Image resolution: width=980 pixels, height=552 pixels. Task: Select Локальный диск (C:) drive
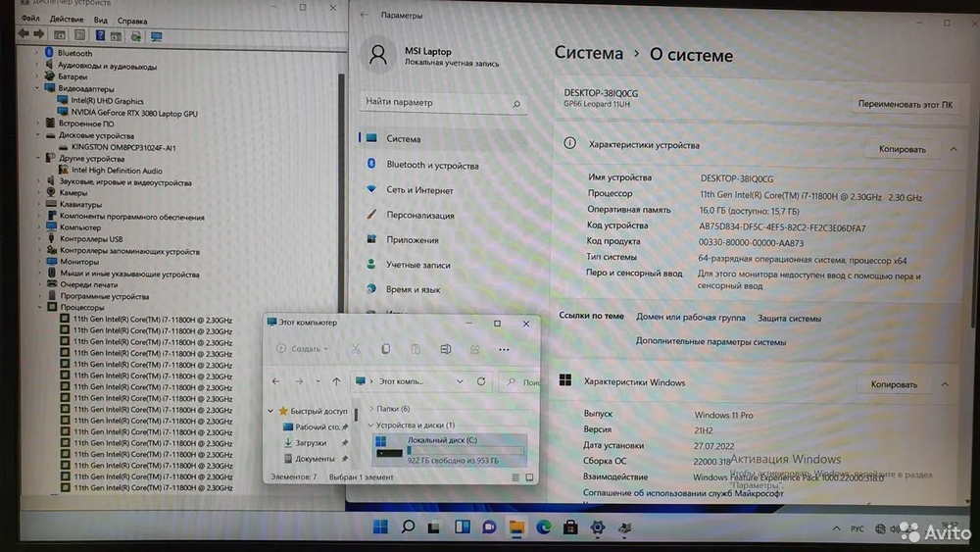[x=450, y=450]
